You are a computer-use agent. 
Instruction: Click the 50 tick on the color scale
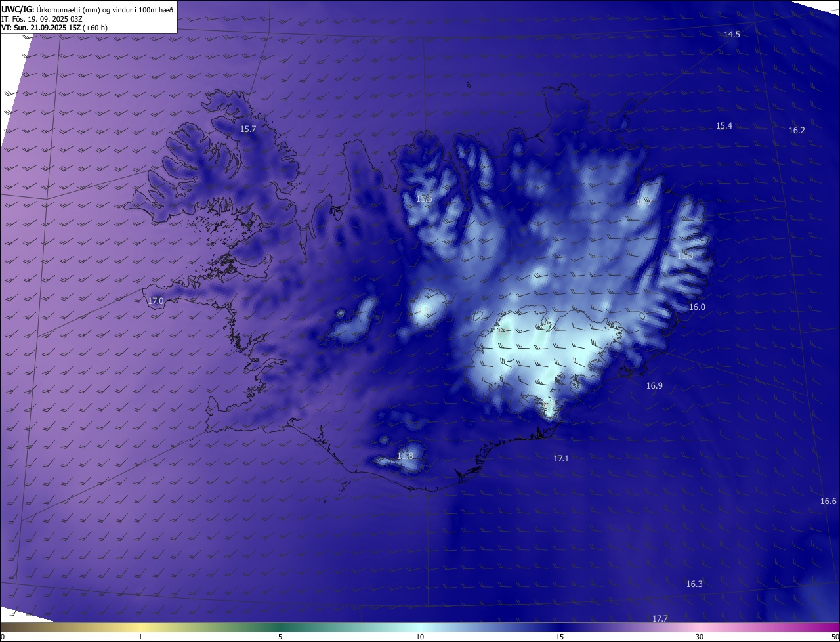(835, 637)
